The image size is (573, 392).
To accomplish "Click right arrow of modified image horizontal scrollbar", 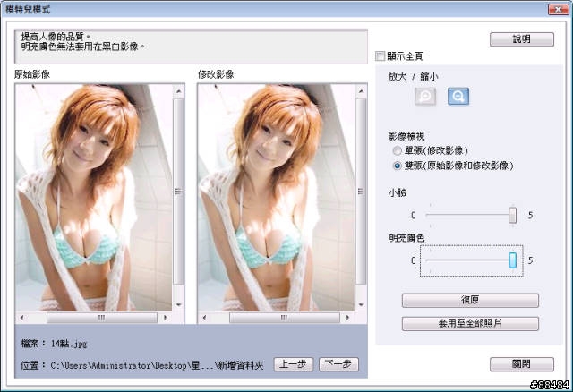I will point(347,318).
